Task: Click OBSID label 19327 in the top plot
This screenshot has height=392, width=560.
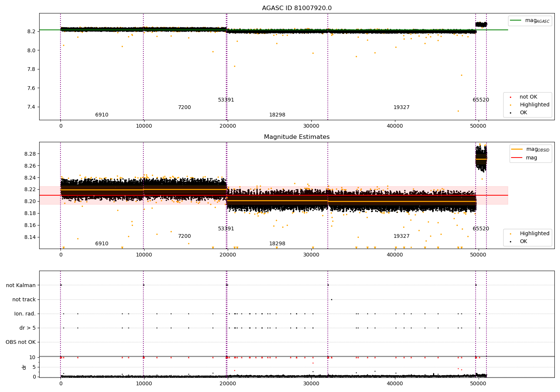Action: coord(401,108)
